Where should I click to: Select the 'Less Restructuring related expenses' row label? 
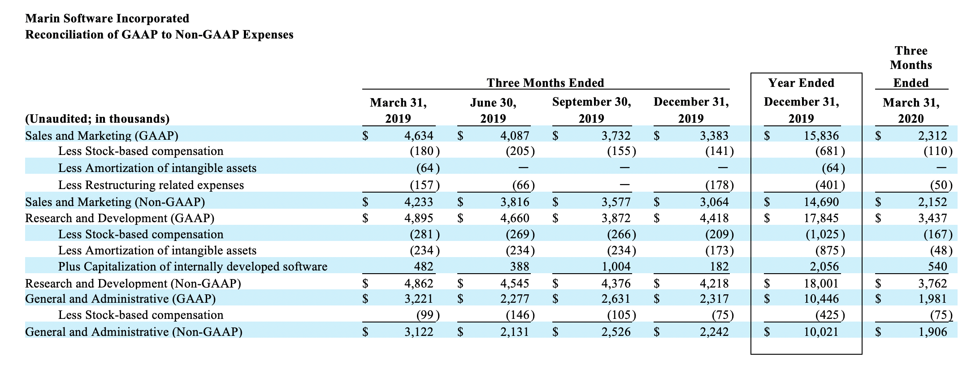click(x=151, y=185)
